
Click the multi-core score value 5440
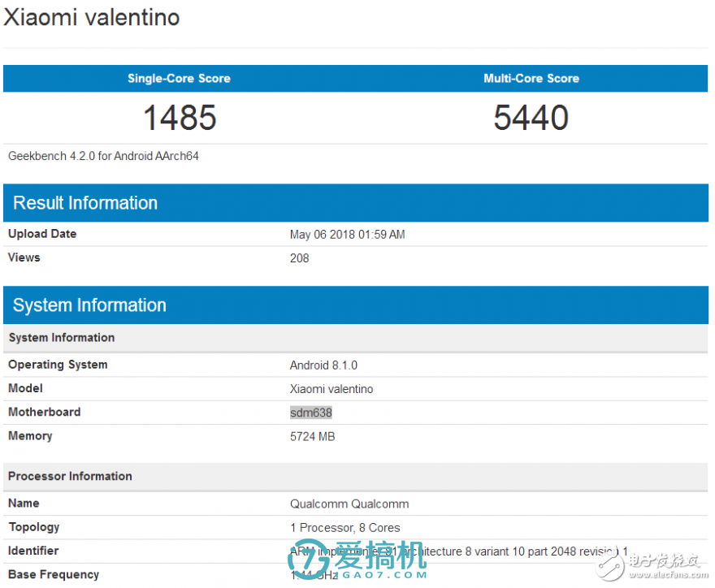tap(531, 118)
